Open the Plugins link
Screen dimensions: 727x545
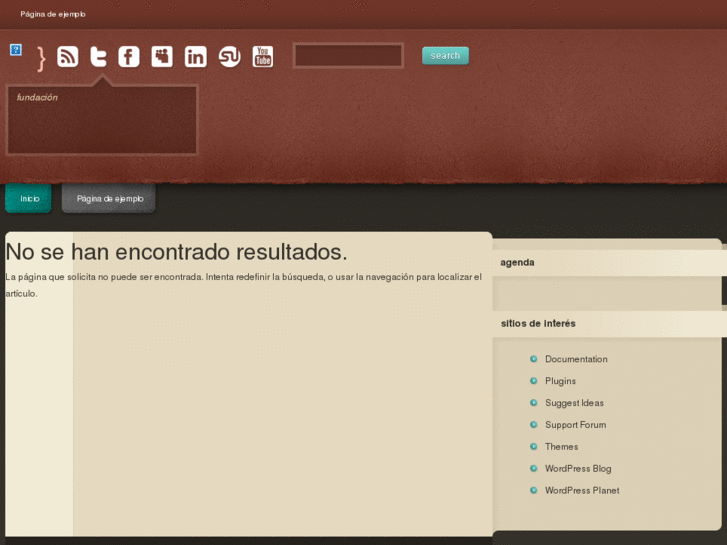click(x=561, y=381)
